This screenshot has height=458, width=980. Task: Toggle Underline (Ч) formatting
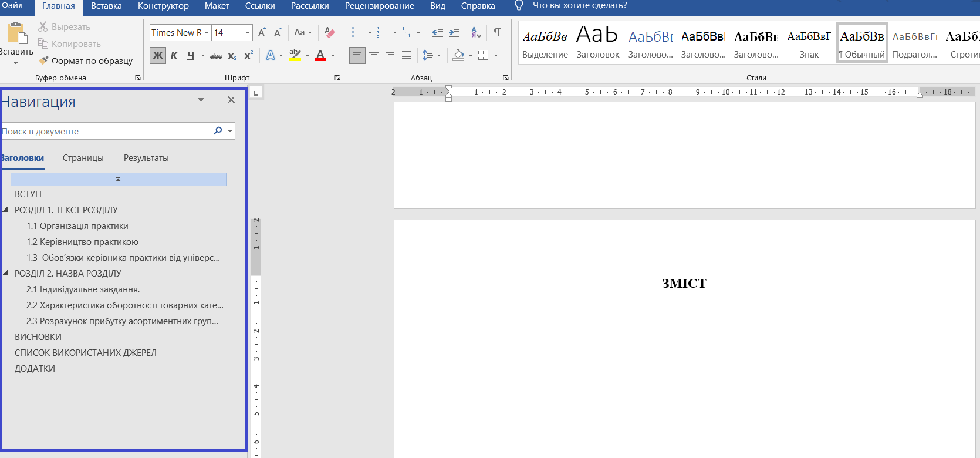191,55
